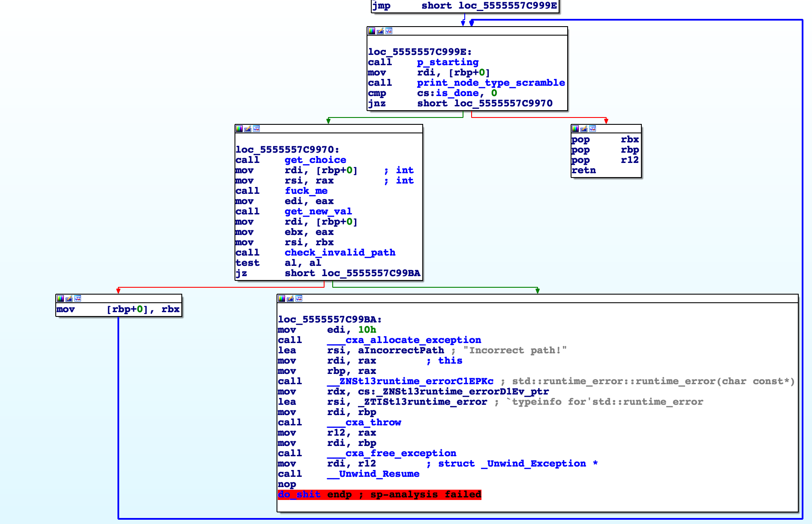Click node color icon on loc_5555557C9970 block
This screenshot has width=812, height=524.
click(239, 129)
